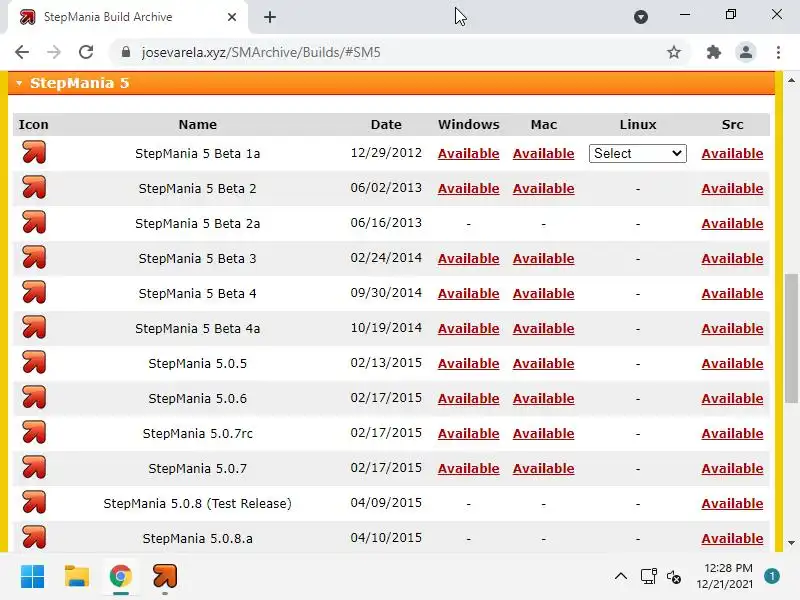The height and width of the screenshot is (600, 800).
Task: Open the Chrome tab search dropdown
Action: 641,17
